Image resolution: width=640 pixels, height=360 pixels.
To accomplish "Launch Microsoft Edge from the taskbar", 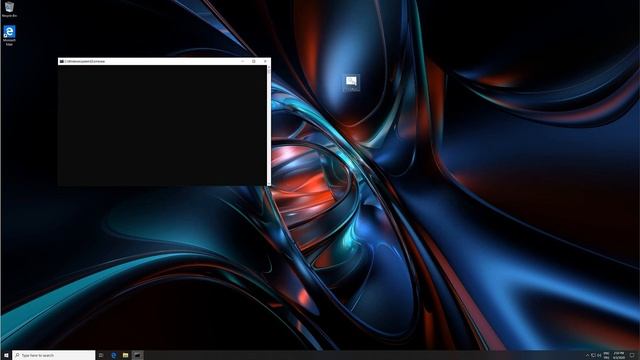I will point(113,355).
